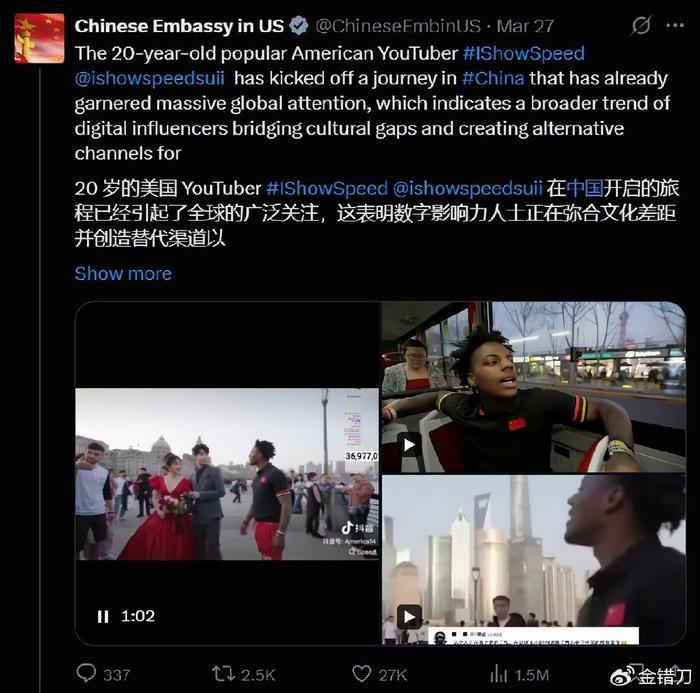This screenshot has height=693, width=700.
Task: Play the bottom-right skyline video
Action: pyautogui.click(x=409, y=617)
